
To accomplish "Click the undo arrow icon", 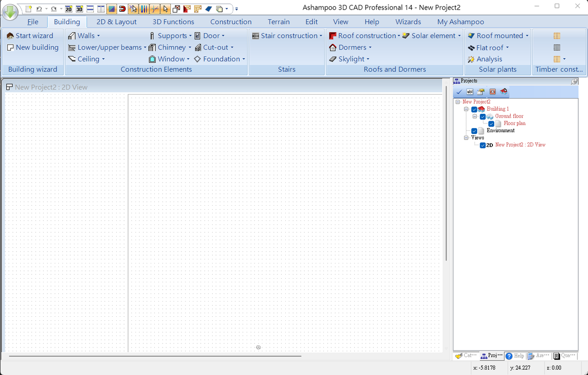I will [x=39, y=9].
